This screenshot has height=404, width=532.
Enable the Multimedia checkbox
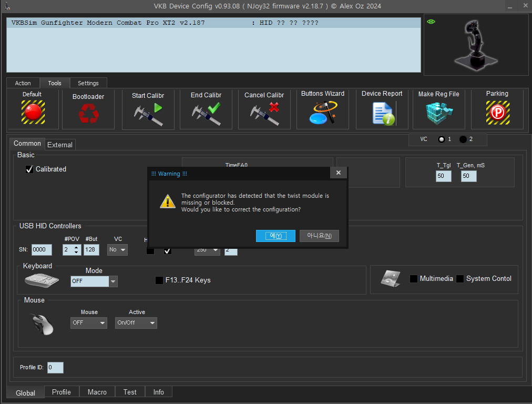(414, 279)
